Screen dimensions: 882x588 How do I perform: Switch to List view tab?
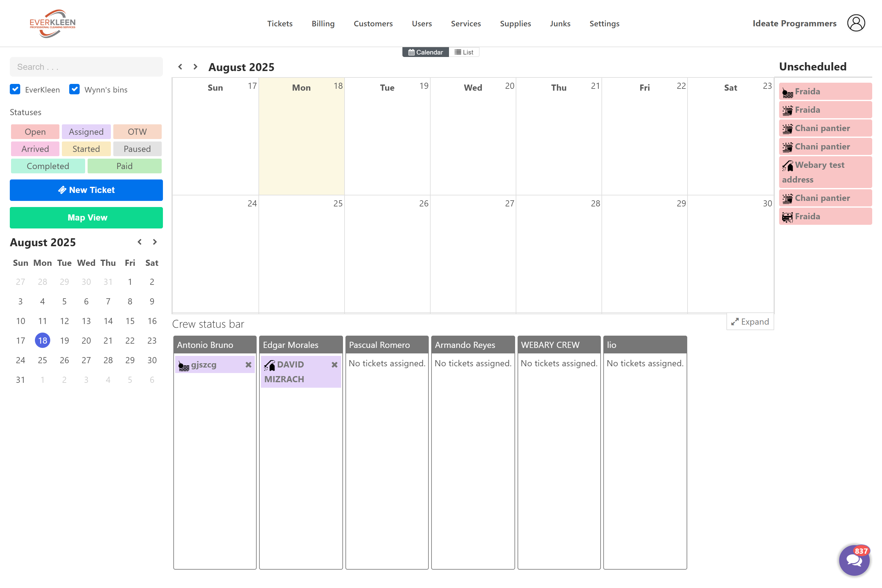pos(464,52)
